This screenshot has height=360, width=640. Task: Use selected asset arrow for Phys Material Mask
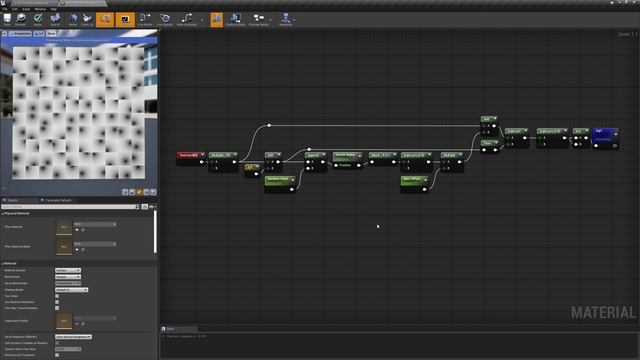77,249
